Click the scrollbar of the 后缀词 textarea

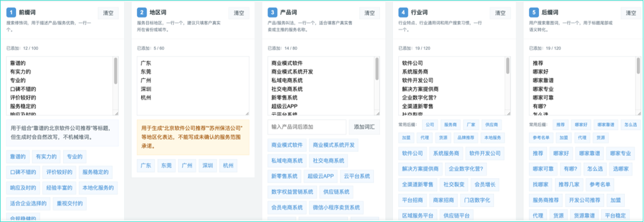tap(638, 66)
